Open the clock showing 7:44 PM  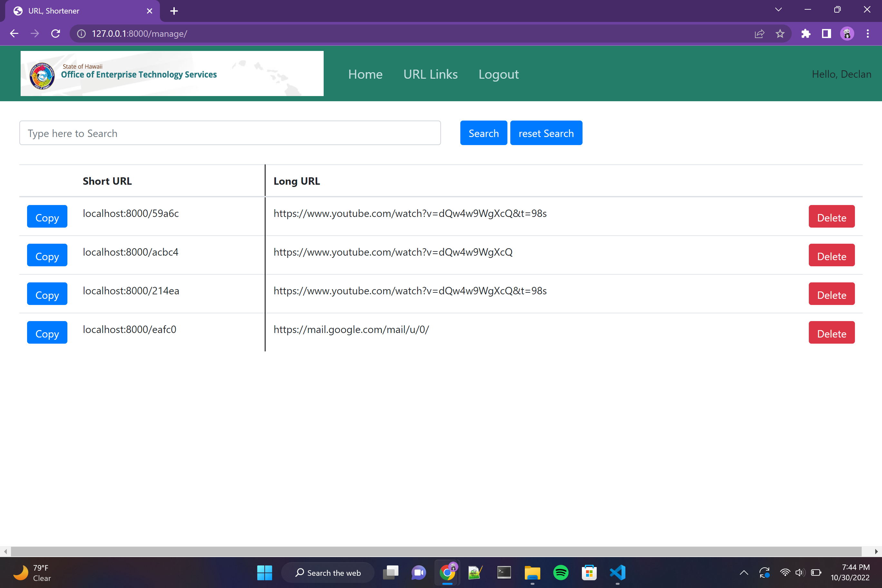click(850, 573)
